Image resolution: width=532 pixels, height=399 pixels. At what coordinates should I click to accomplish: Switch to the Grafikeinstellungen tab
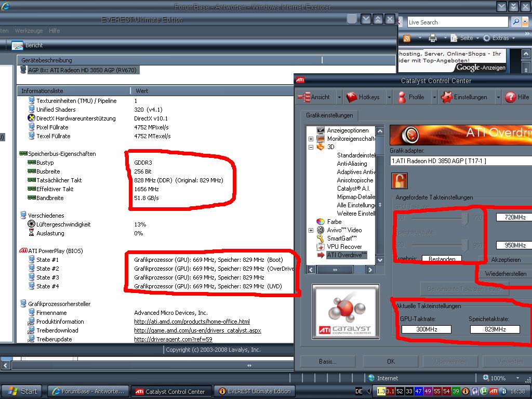pos(329,115)
